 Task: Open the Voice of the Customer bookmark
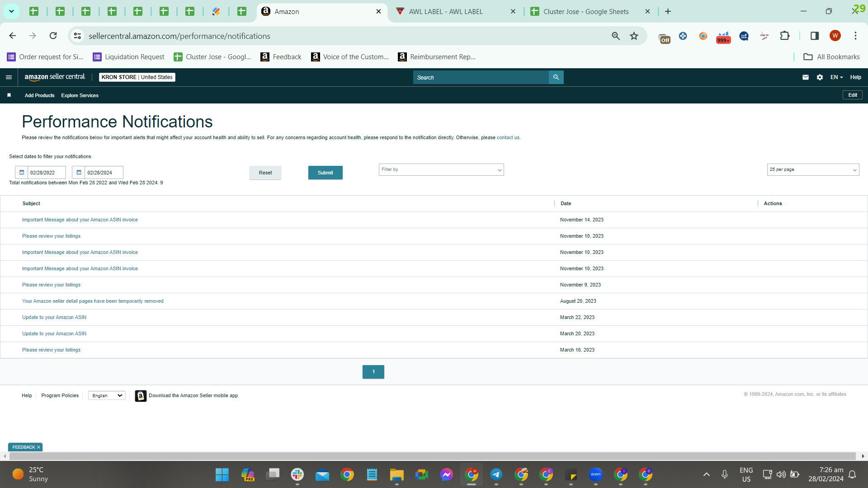click(350, 57)
